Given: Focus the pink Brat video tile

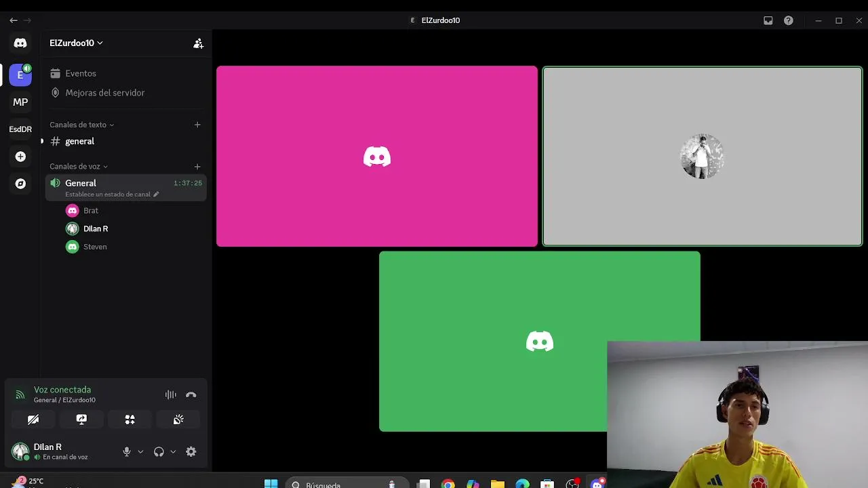Looking at the screenshot, I should pos(377,157).
